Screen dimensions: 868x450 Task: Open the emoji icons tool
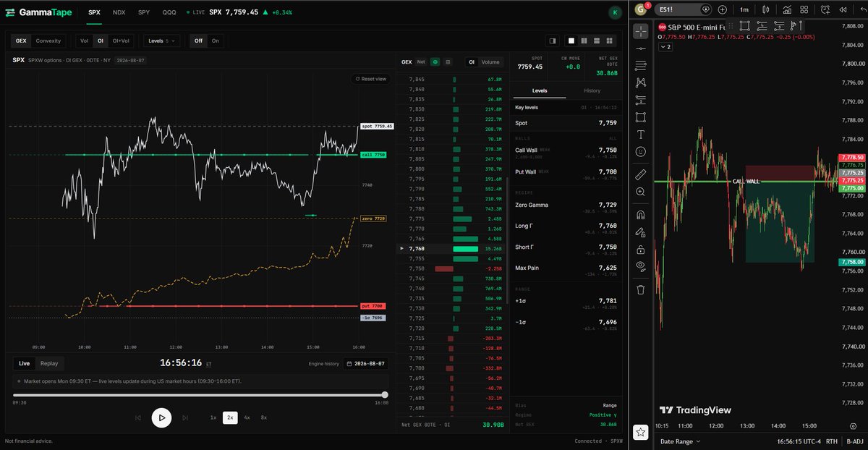coord(640,152)
